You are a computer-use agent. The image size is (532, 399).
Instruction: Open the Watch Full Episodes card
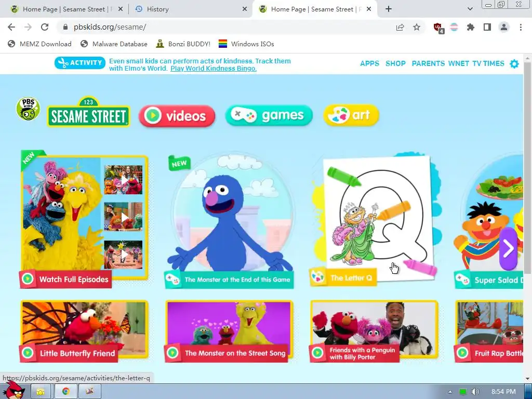point(84,219)
